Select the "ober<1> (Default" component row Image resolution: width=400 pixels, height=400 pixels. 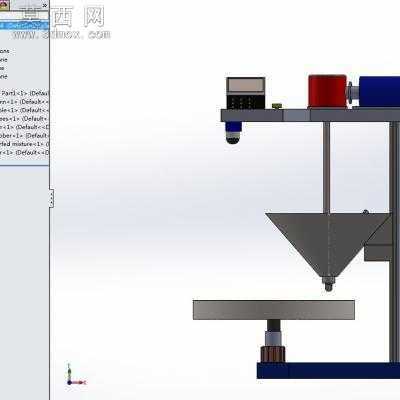point(24,136)
